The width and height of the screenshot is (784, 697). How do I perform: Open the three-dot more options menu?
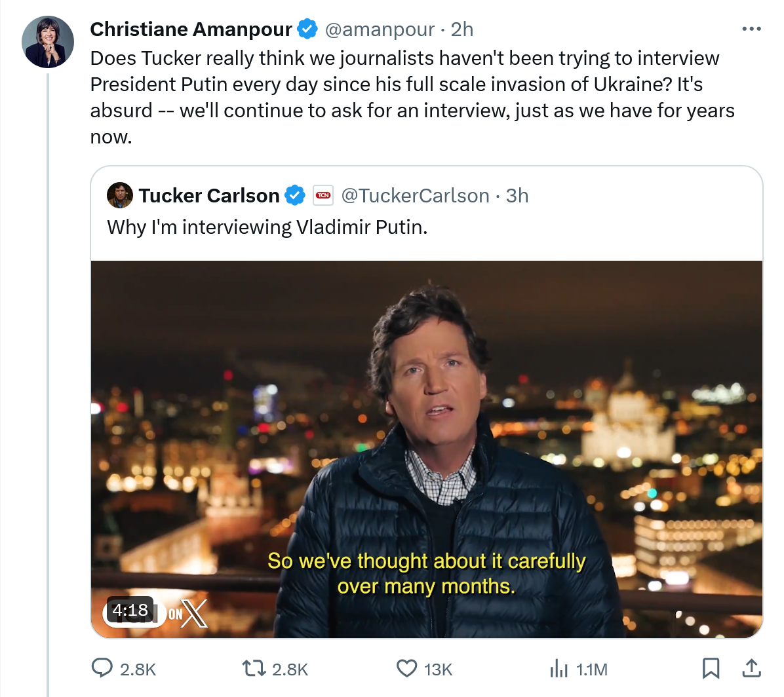click(751, 29)
